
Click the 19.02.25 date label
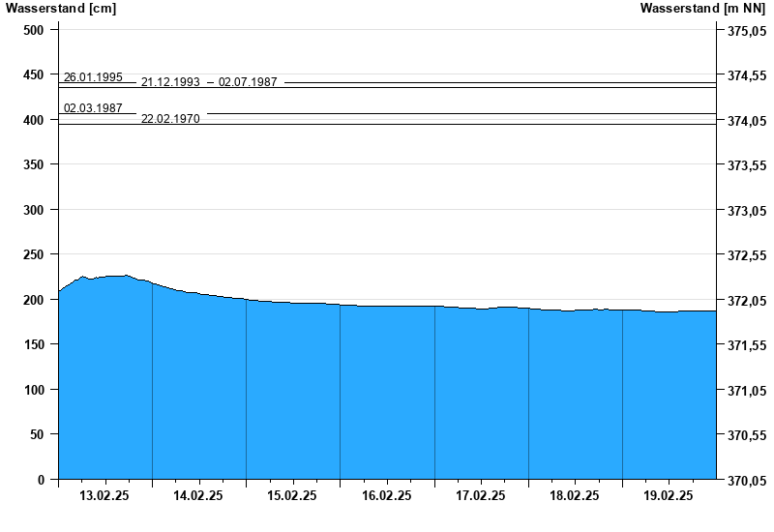click(669, 495)
